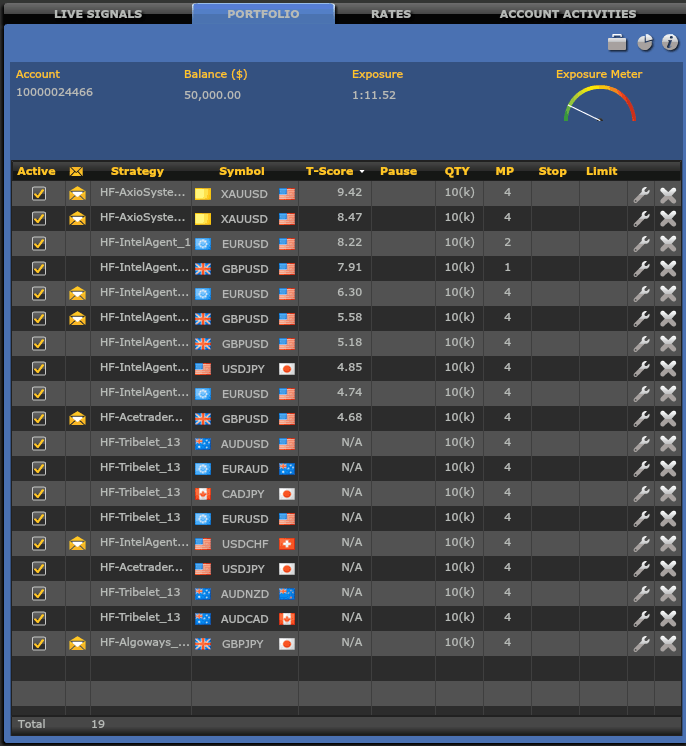686x746 pixels.
Task: Click the QTY column header
Action: pos(457,171)
